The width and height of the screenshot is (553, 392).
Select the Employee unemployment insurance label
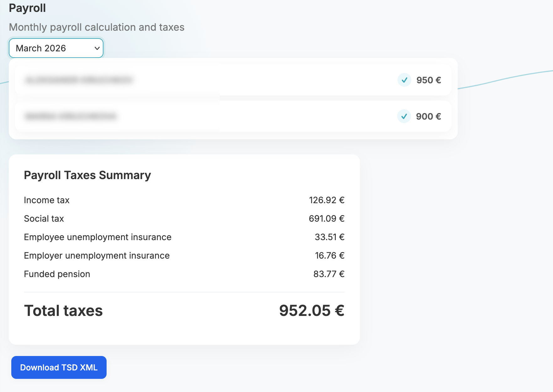click(x=97, y=237)
